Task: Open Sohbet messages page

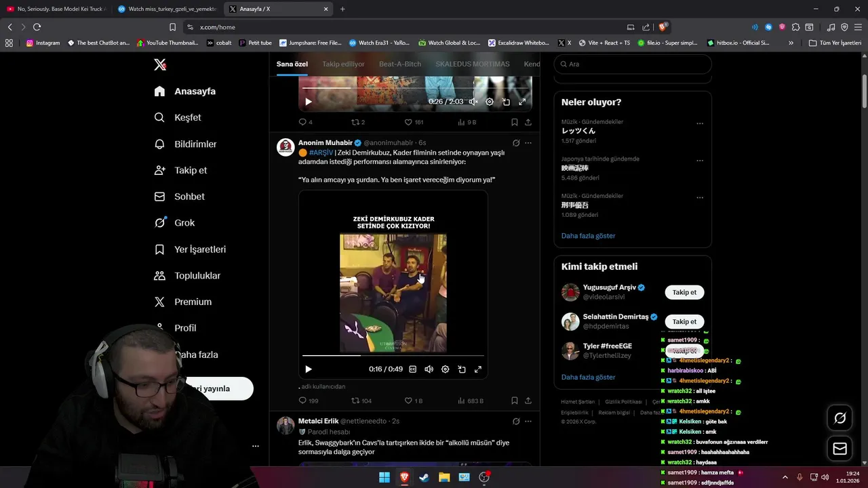Action: (180, 197)
